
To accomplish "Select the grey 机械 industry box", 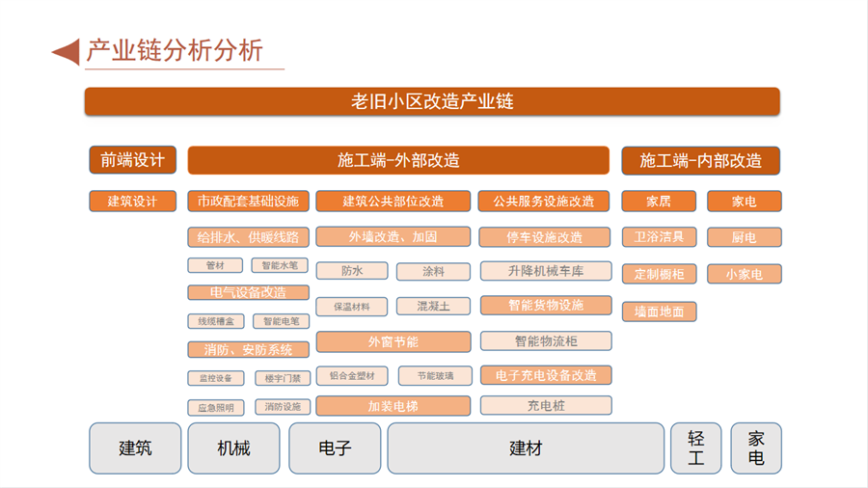I will tap(233, 448).
